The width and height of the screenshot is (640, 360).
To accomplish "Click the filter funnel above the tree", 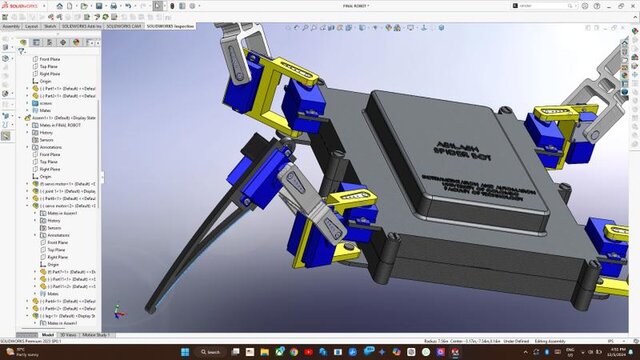I will (x=21, y=51).
